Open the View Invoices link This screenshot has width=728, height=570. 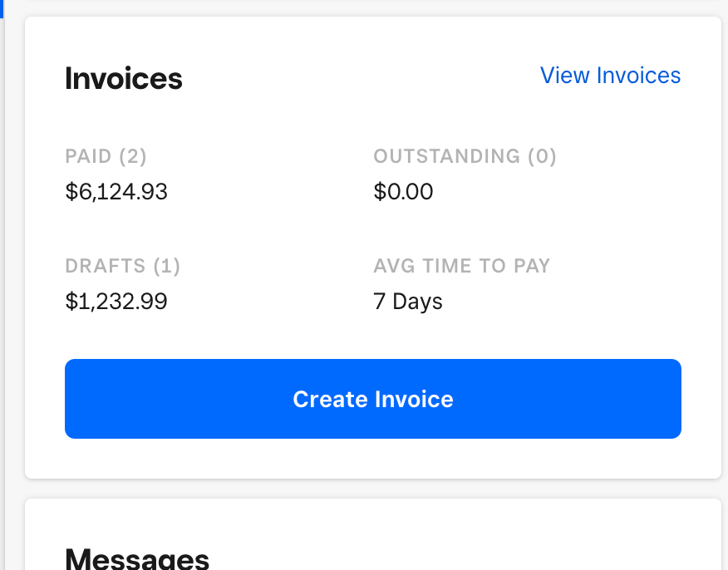click(x=610, y=76)
